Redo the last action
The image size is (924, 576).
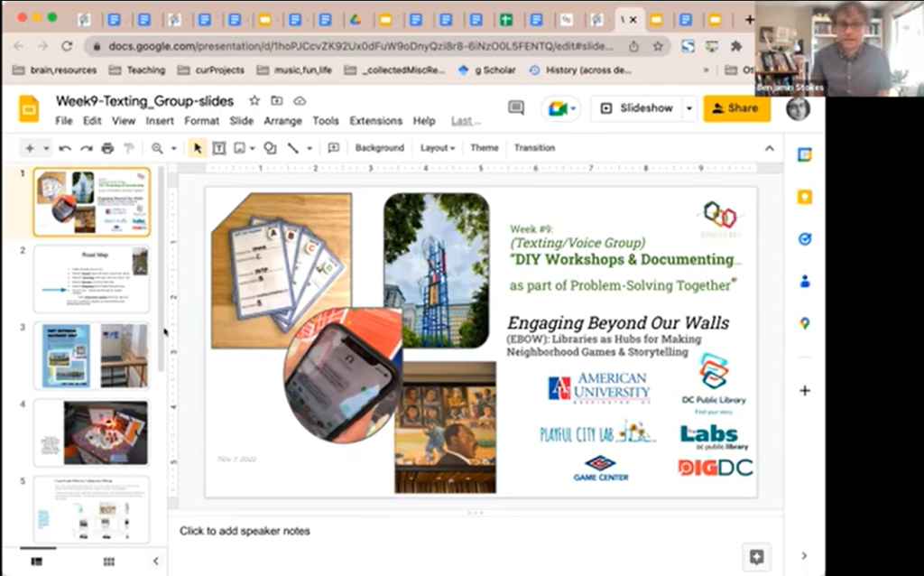[86, 149]
